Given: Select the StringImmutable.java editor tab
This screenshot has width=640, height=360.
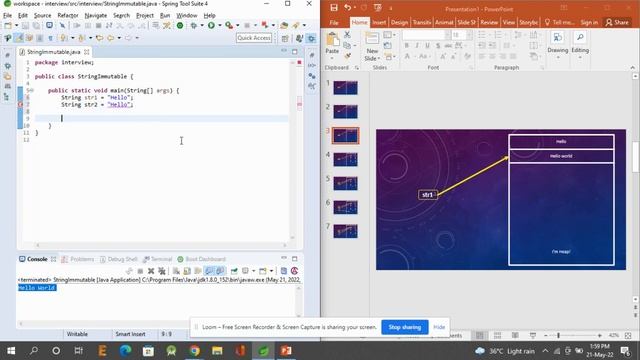Looking at the screenshot, I should (x=53, y=52).
